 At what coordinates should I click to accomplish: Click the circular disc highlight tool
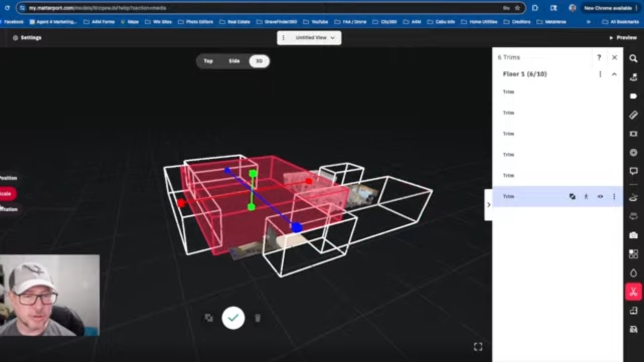[x=633, y=152]
